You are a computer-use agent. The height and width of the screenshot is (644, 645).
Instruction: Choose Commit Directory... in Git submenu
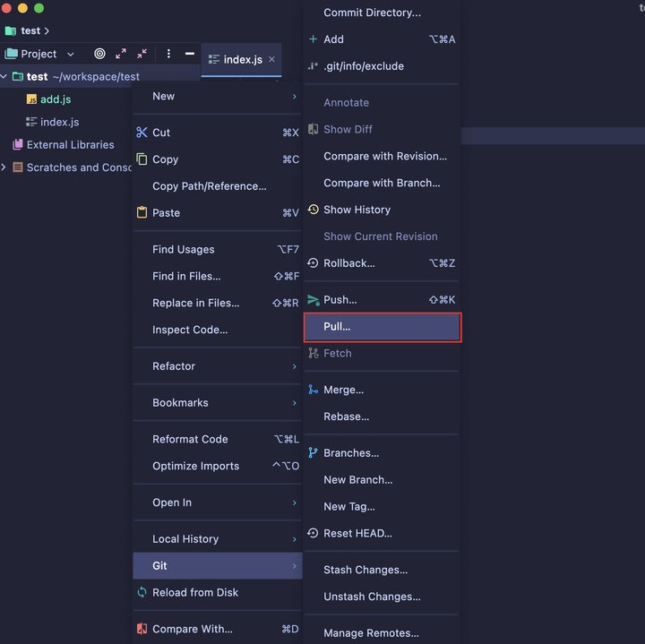382,13
